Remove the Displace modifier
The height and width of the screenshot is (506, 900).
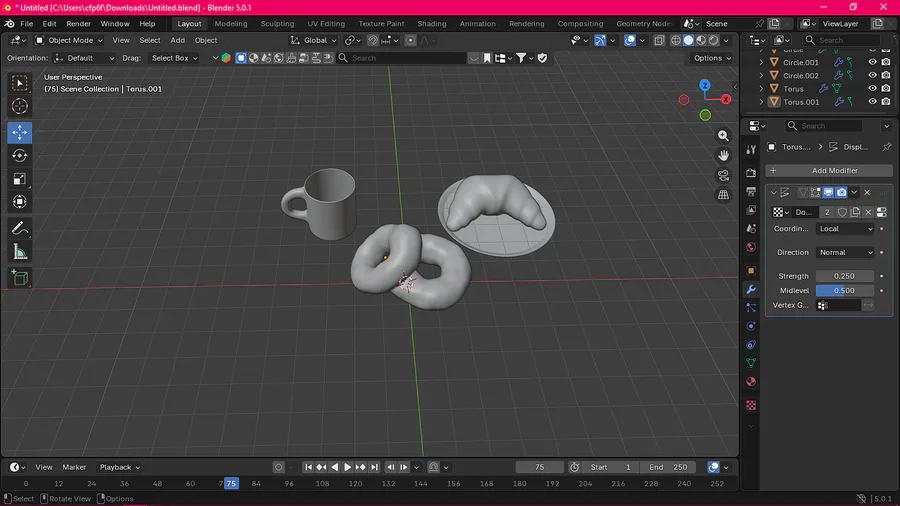pos(867,192)
